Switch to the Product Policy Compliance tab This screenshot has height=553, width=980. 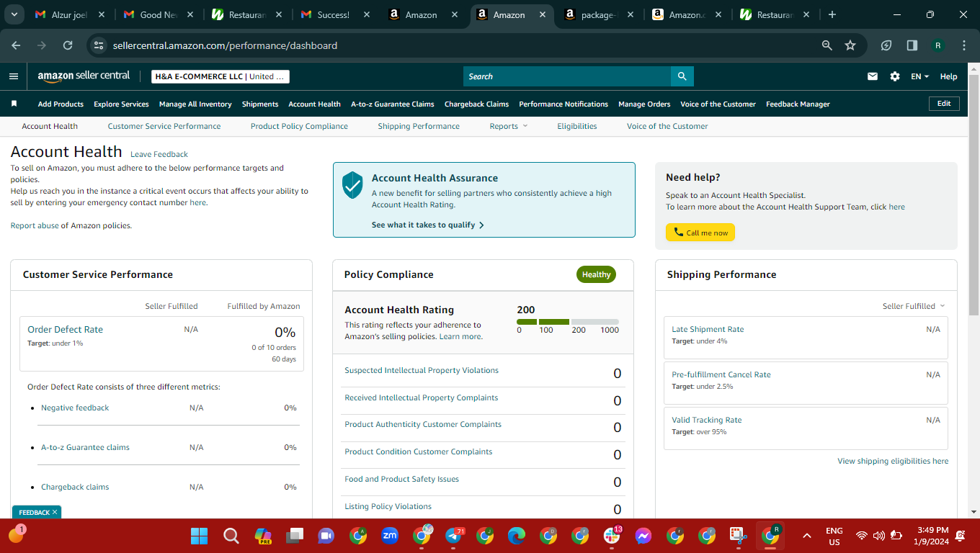299,126
